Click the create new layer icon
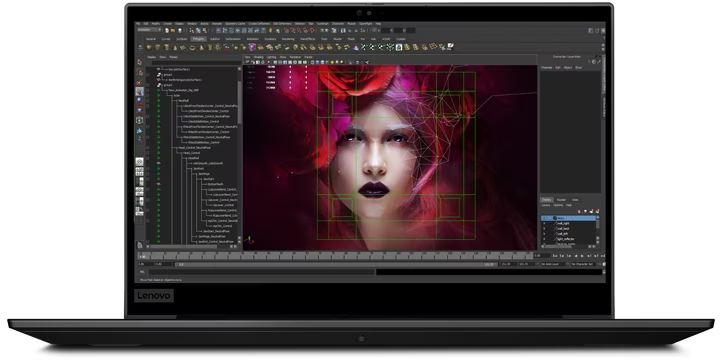This screenshot has width=720, height=360. (x=591, y=211)
